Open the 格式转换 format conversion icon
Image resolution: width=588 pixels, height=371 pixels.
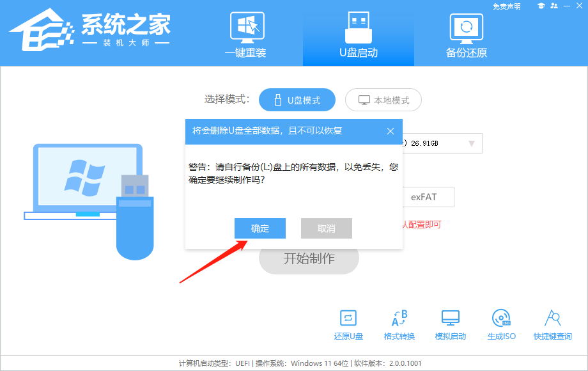pos(399,323)
